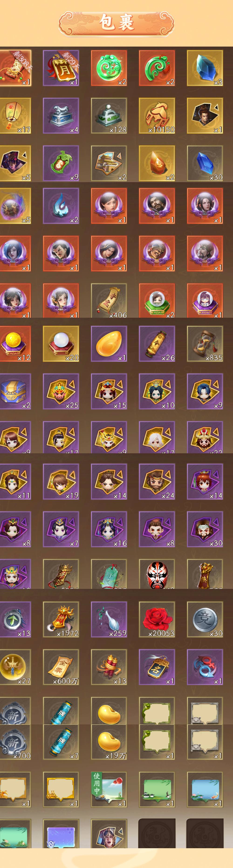This screenshot has width=233, height=868.
Task: Click the hourglass item x835
Action: (x=205, y=344)
